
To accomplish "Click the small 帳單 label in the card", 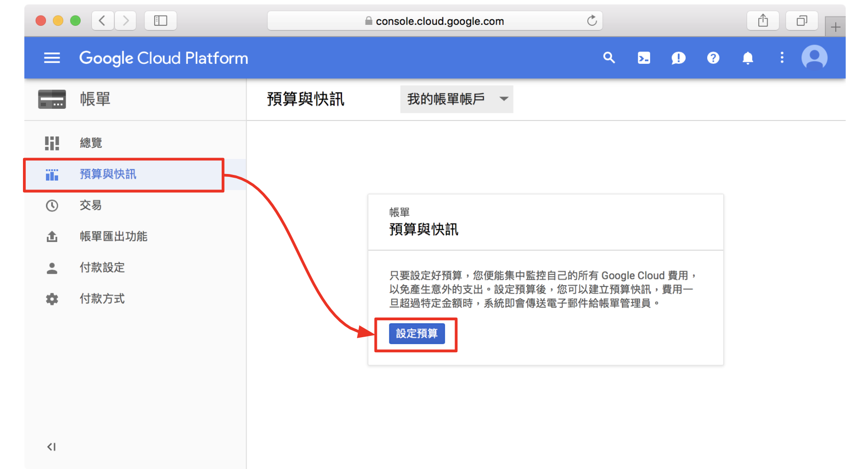I will tap(399, 212).
